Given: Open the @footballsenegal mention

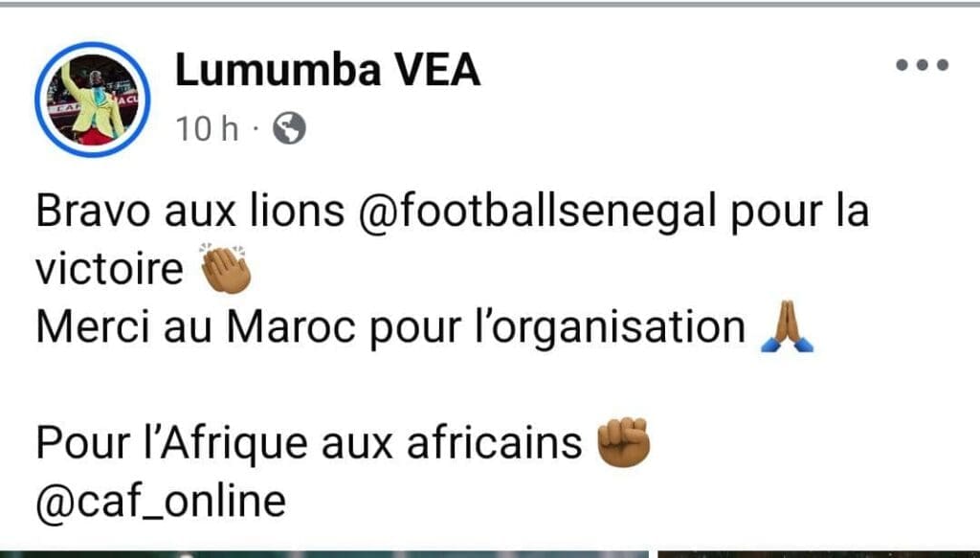Looking at the screenshot, I should point(537,212).
